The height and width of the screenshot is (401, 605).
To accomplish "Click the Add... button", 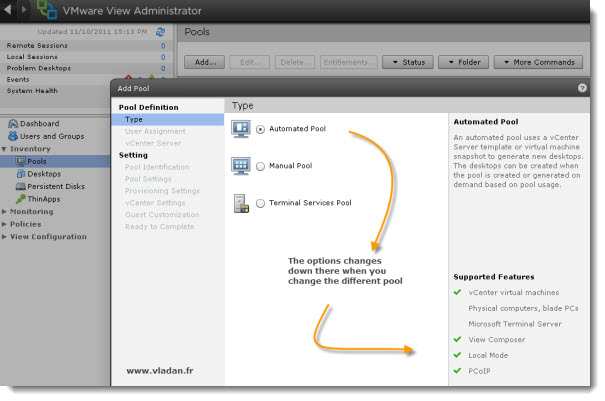I will click(x=204, y=62).
